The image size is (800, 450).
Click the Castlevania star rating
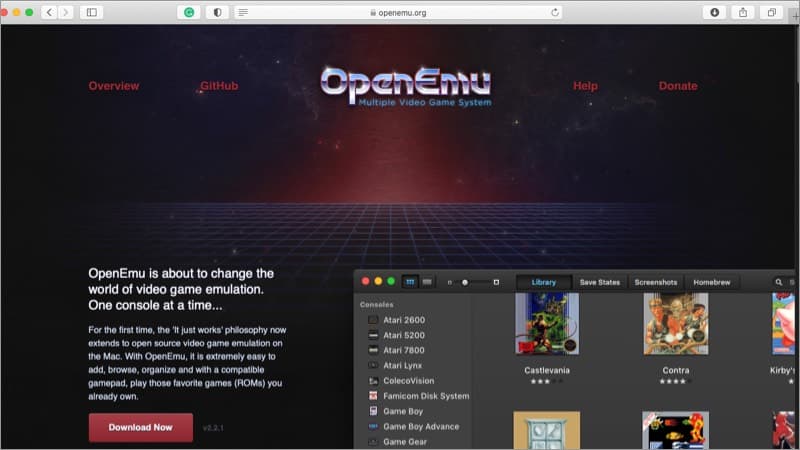pyautogui.click(x=546, y=381)
